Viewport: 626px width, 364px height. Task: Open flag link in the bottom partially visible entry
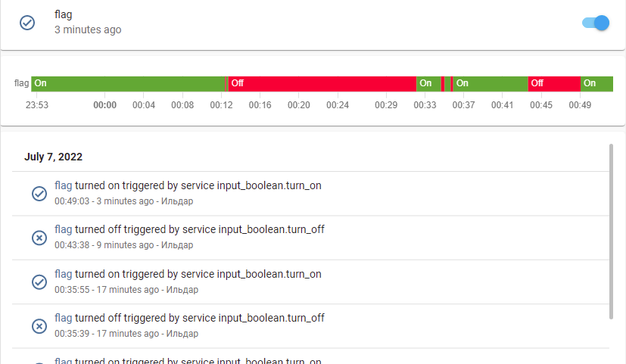pos(63,360)
